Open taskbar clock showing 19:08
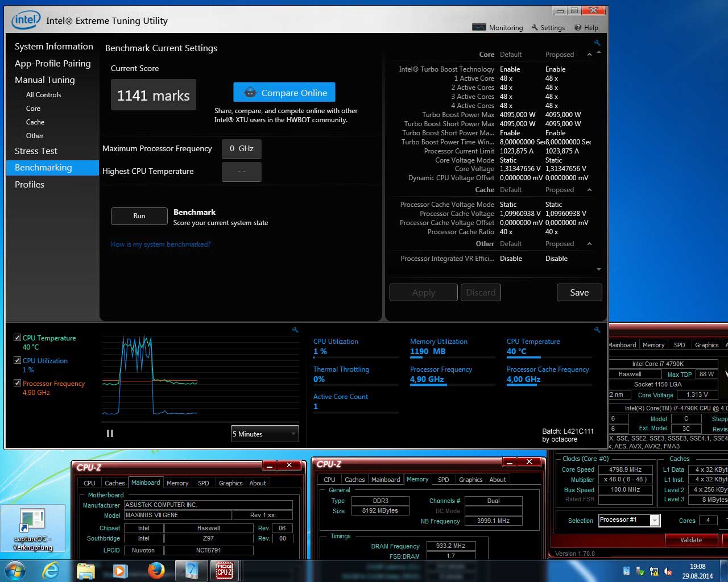Viewport: 728px width, 582px height. [697, 571]
